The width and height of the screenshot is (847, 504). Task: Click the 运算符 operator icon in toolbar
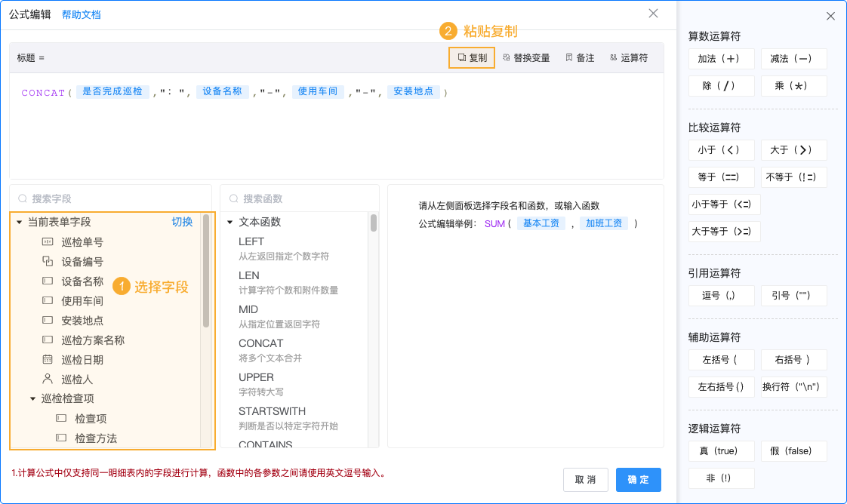611,57
